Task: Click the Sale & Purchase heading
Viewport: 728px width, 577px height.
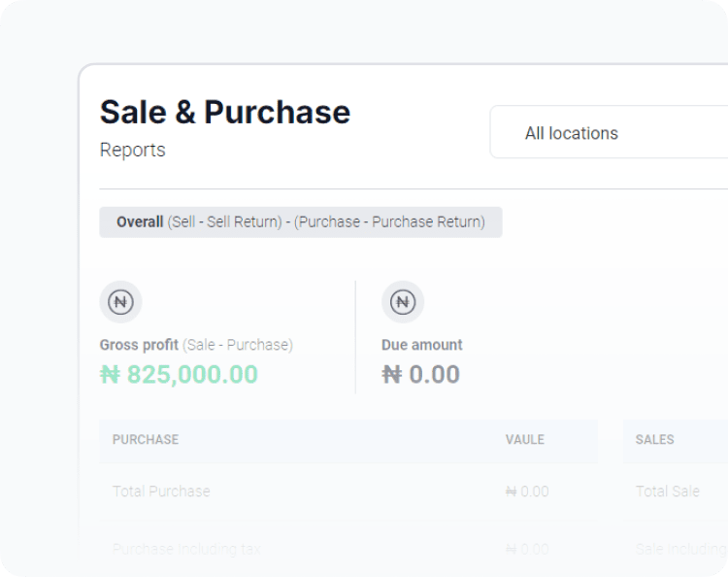Action: [x=224, y=113]
